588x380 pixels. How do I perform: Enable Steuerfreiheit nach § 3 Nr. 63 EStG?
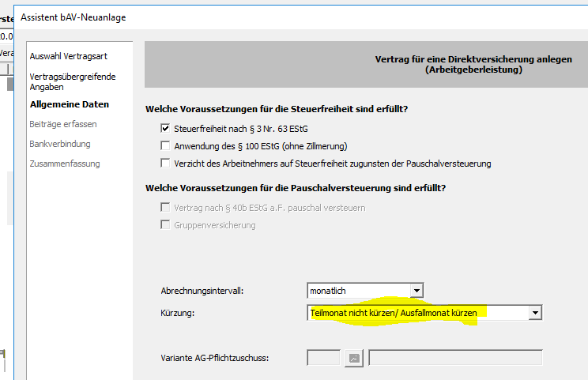165,128
